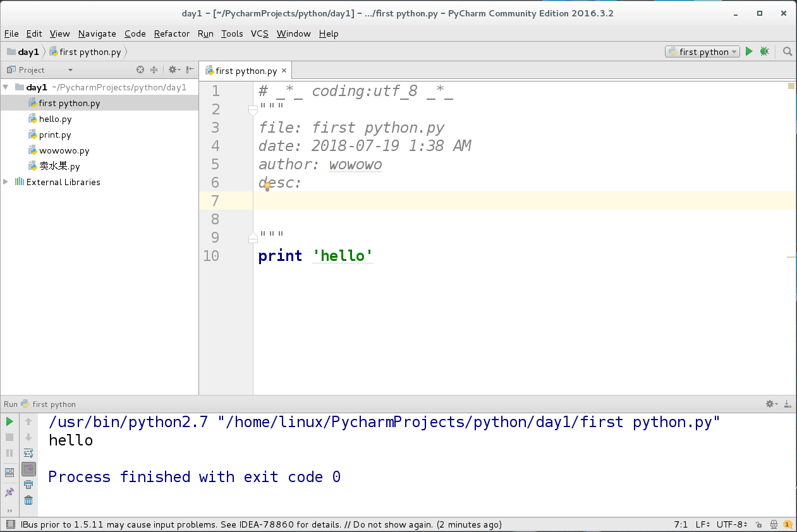Place cursor on empty line 7

pyautogui.click(x=525, y=200)
